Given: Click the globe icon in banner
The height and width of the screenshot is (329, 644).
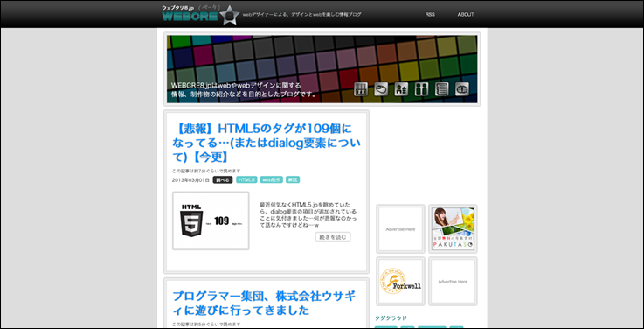Looking at the screenshot, I should pos(462,89).
